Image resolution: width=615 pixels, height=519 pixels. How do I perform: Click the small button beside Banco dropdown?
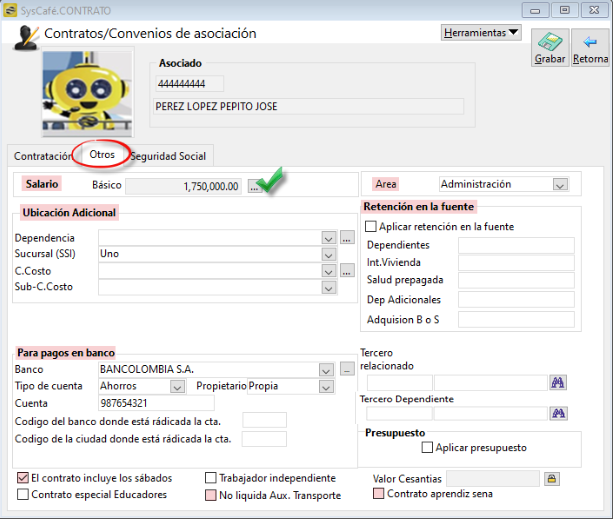(347, 369)
